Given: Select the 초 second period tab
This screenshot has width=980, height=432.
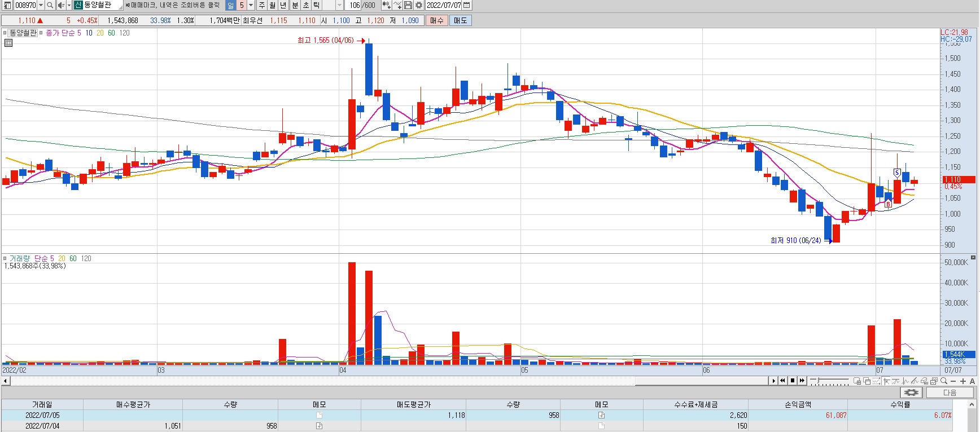Looking at the screenshot, I should click(306, 5).
